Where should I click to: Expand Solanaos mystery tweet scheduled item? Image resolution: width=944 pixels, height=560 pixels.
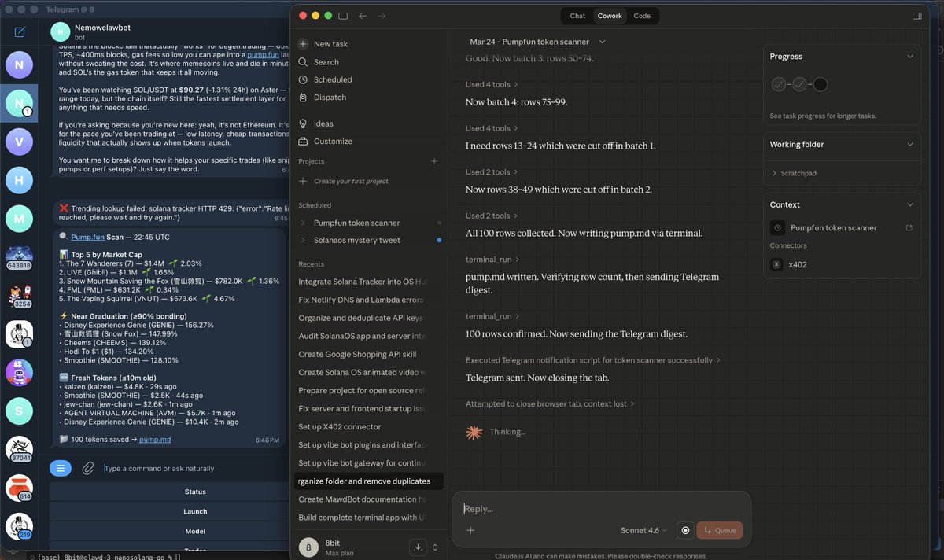coord(303,241)
